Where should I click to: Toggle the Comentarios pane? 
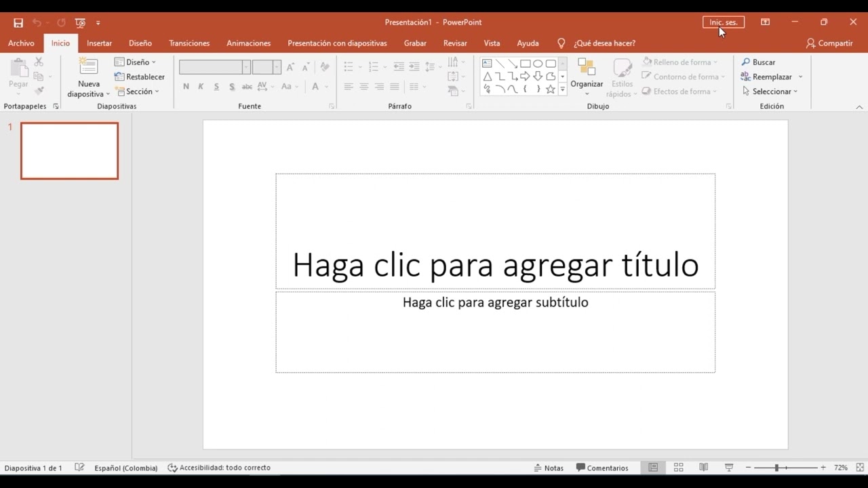602,468
